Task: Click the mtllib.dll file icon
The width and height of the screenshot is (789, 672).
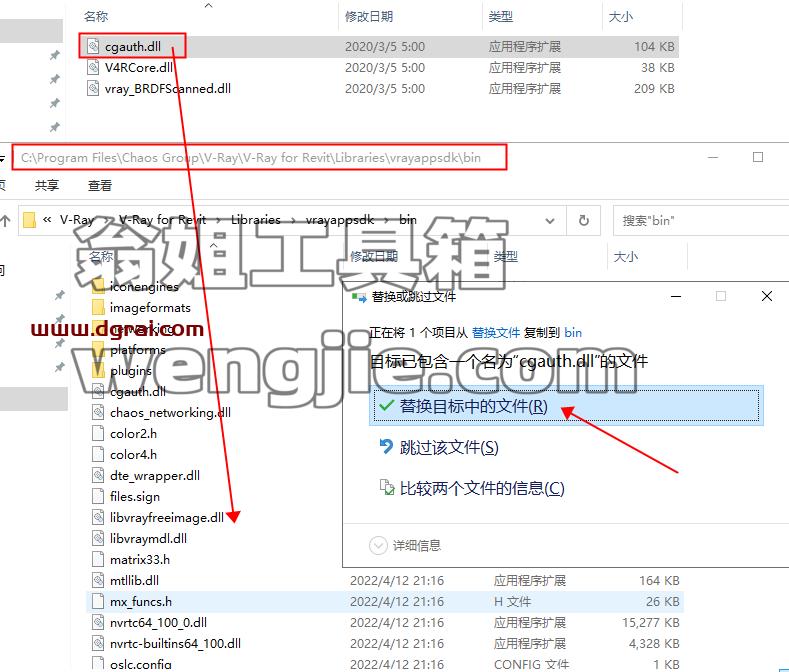Action: coord(98,580)
